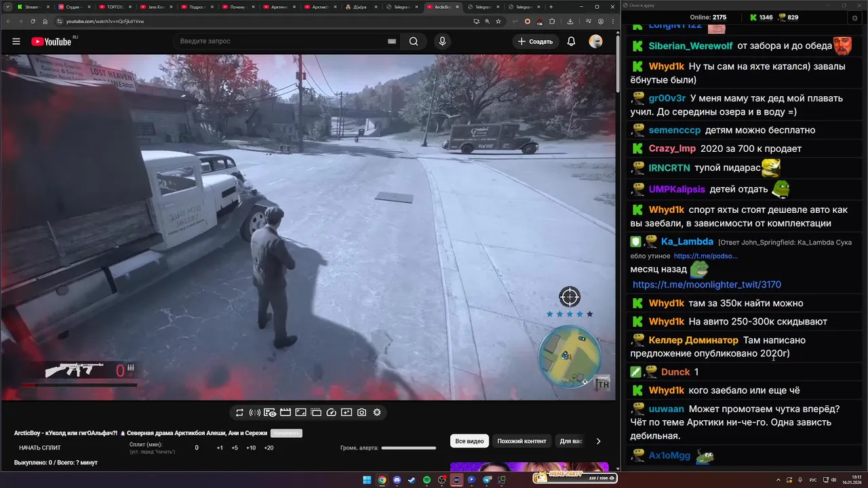Screen dimensions: 868x488
Task: Select the Все видео chip
Action: pos(469,441)
